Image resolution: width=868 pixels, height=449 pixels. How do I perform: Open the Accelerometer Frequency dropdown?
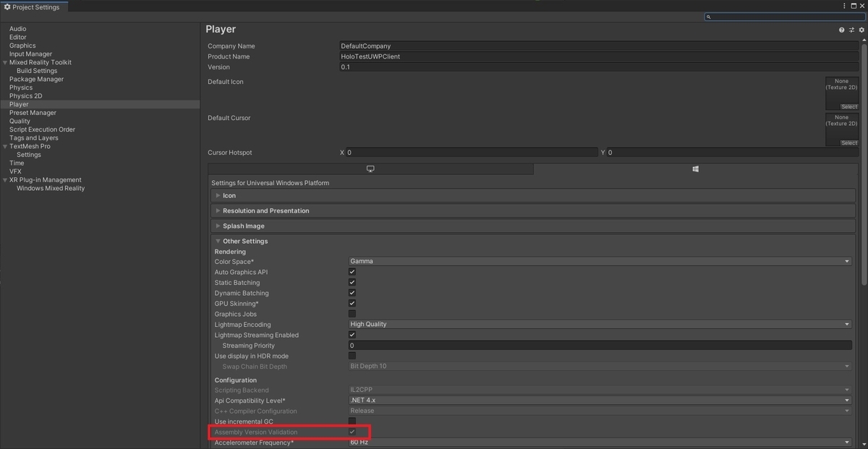[x=600, y=442]
